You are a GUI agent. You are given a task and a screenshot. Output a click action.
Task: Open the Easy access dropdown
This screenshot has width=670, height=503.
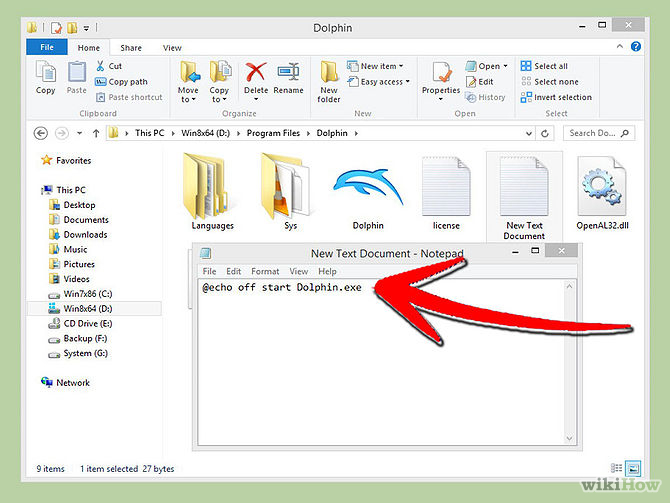pos(379,82)
